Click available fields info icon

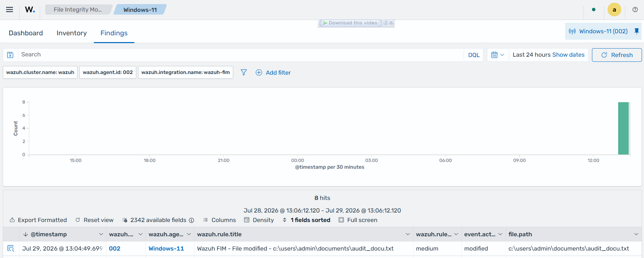[191, 220]
